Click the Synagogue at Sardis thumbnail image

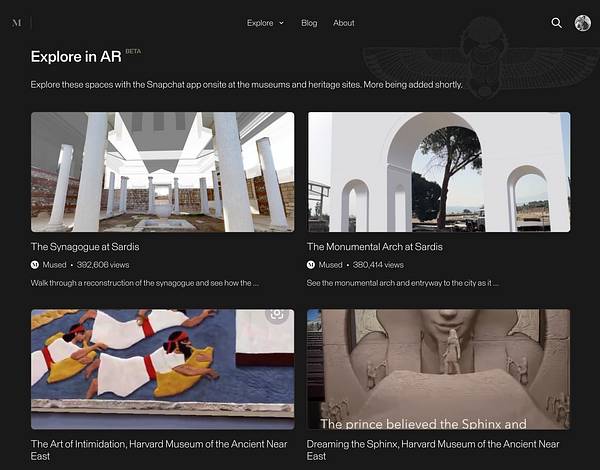click(x=163, y=172)
